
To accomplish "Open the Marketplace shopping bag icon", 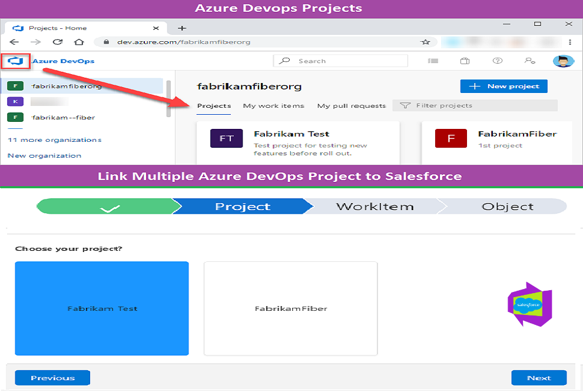I will [464, 61].
